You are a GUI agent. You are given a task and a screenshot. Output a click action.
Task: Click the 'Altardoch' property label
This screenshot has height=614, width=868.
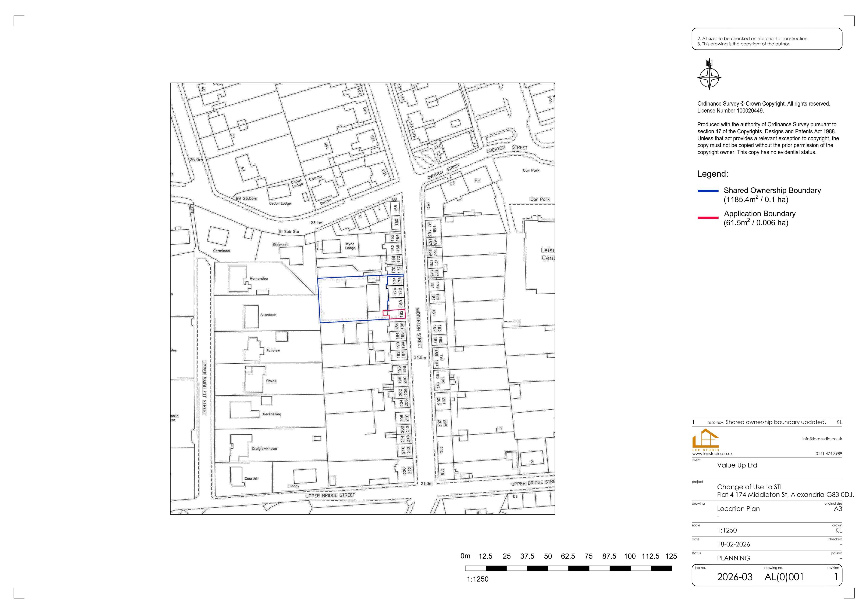pyautogui.click(x=268, y=315)
